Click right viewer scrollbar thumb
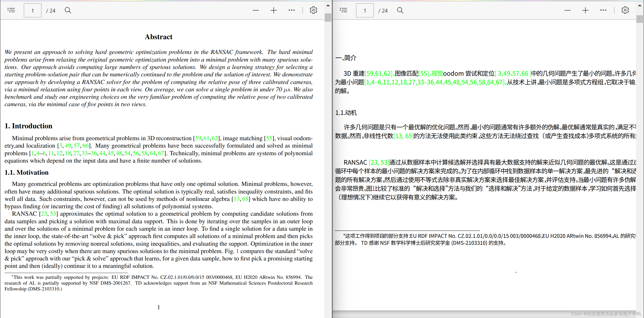Screen dimensions: 644x318 640,19
